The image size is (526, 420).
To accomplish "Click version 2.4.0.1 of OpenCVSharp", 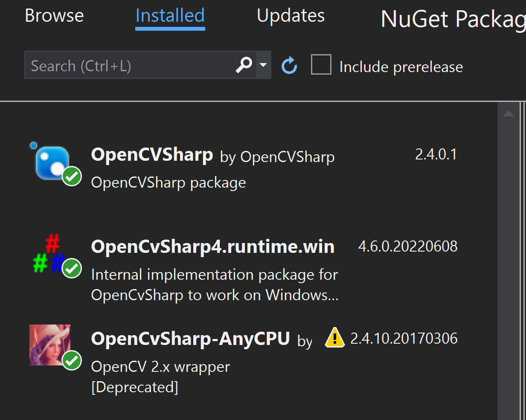I will [x=436, y=154].
